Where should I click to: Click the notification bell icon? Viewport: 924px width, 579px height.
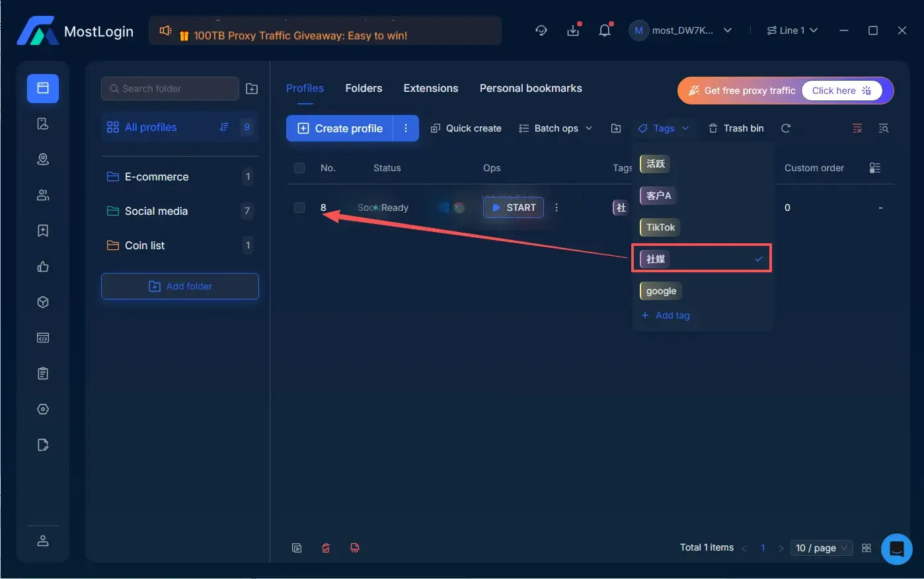(x=604, y=30)
